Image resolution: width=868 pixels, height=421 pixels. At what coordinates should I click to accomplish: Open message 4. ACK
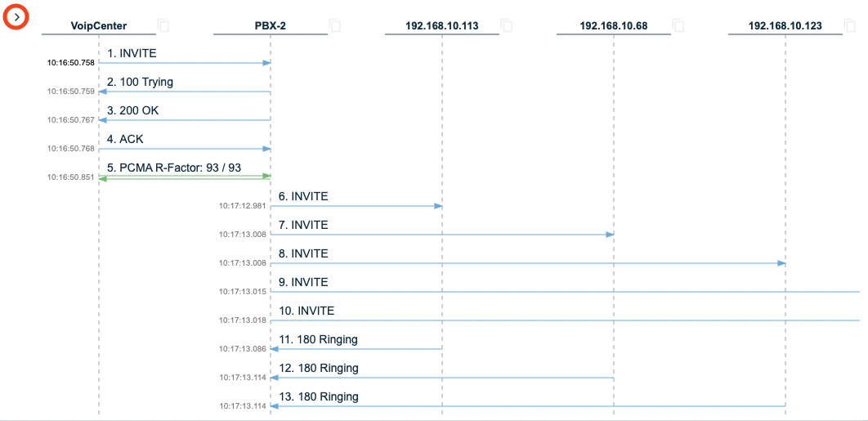coord(125,140)
